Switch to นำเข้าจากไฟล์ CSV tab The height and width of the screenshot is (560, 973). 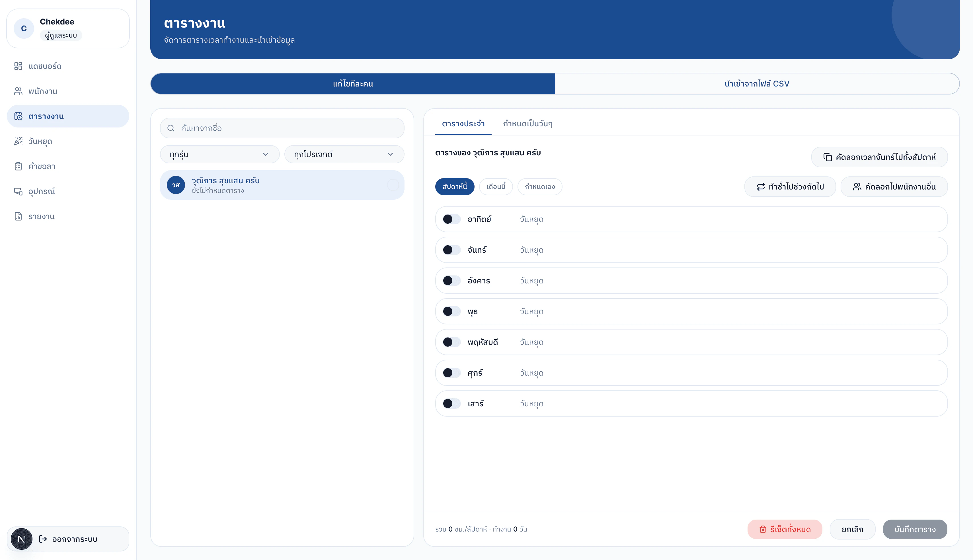(x=757, y=83)
